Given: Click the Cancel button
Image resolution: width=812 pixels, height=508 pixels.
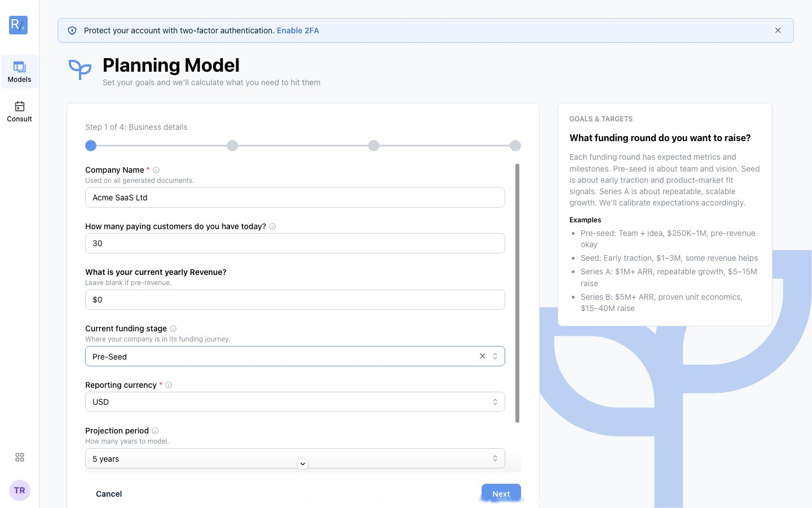Looking at the screenshot, I should click(x=109, y=494).
